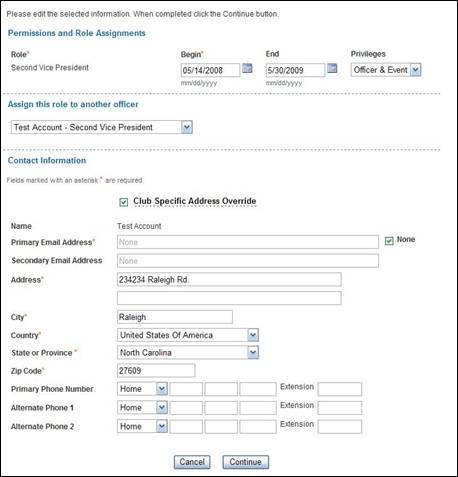Screen dimensions: 458x477
Task: Open the State or Province dropdown
Action: click(188, 352)
